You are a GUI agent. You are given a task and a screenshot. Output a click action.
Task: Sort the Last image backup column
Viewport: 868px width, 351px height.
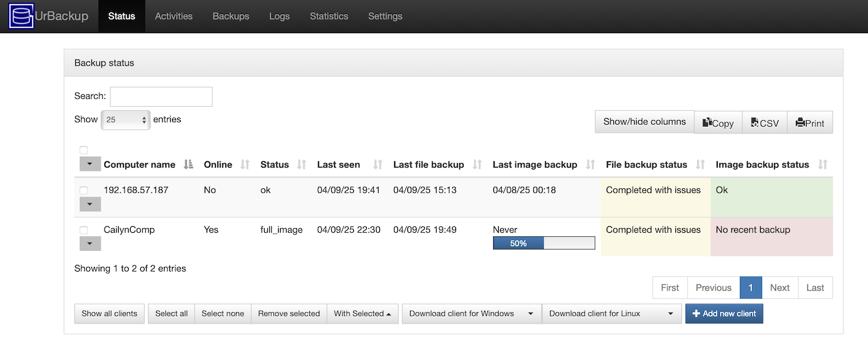[590, 164]
